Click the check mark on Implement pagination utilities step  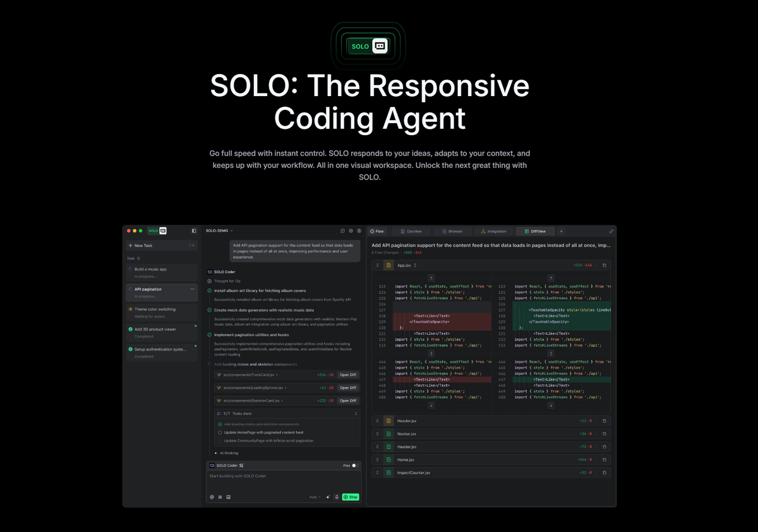(210, 335)
